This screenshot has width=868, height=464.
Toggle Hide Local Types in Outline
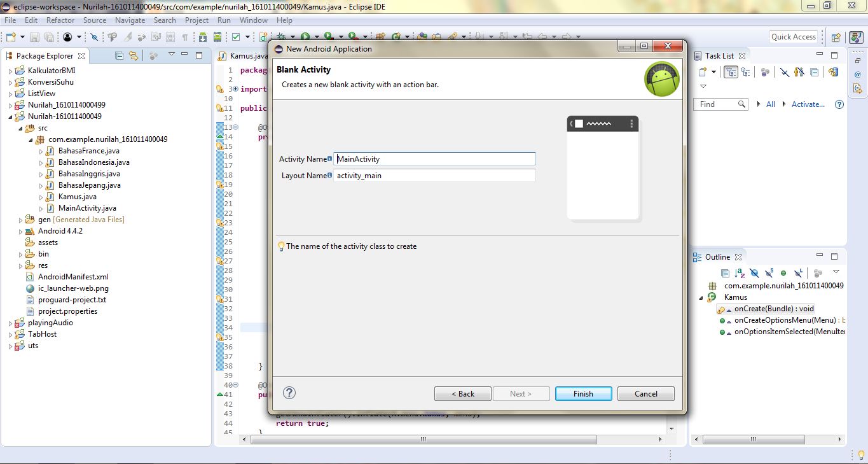798,273
